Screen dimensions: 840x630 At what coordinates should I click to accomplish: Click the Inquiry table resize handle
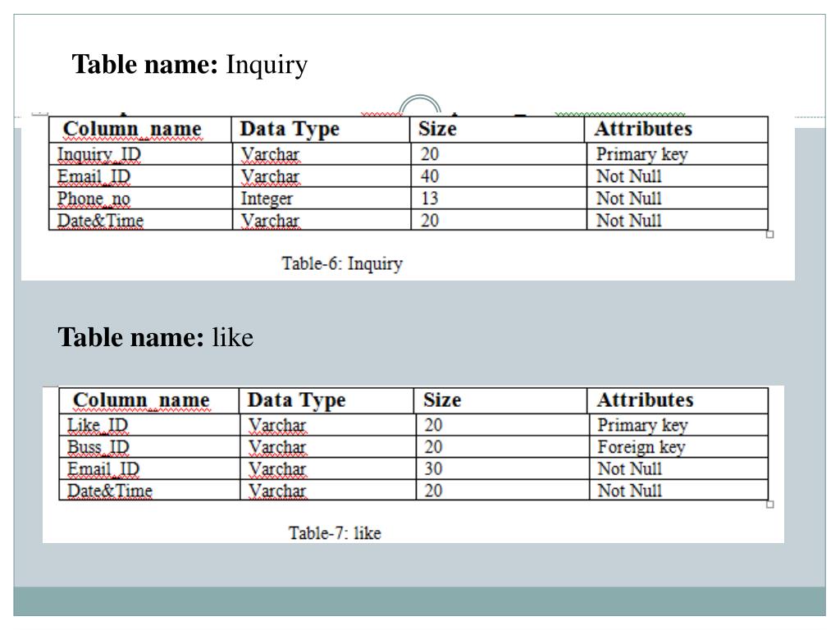tap(770, 234)
